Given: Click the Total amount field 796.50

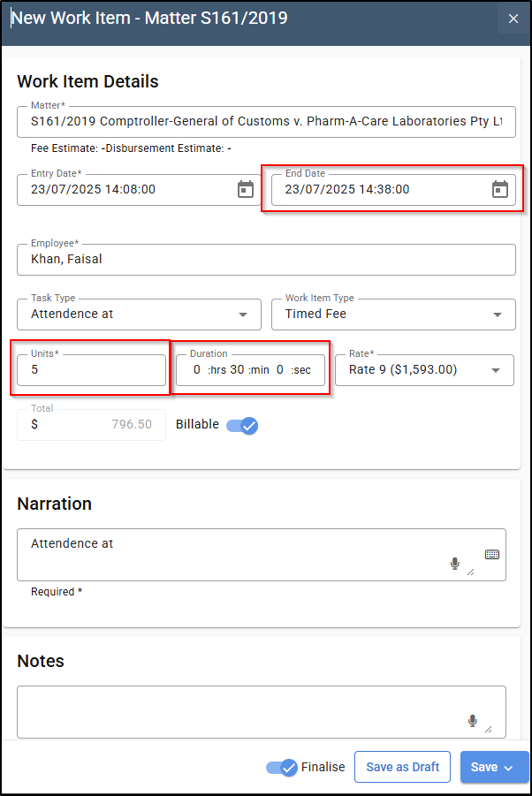Looking at the screenshot, I should click(x=91, y=425).
